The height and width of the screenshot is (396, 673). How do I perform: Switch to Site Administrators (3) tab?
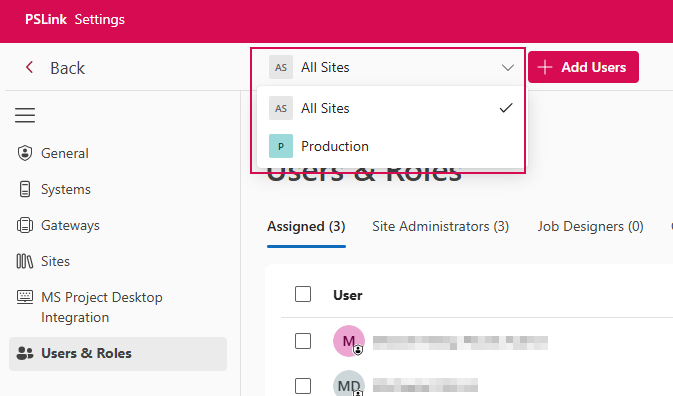pos(440,227)
